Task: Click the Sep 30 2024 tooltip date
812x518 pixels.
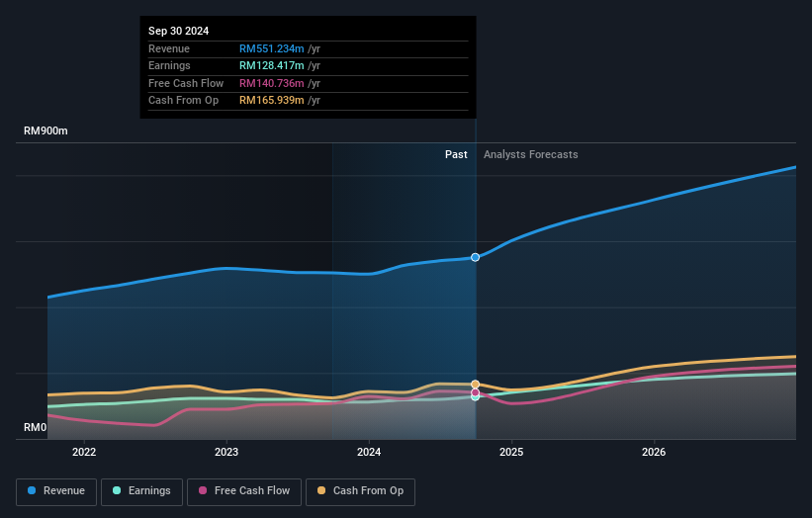Action: point(179,31)
